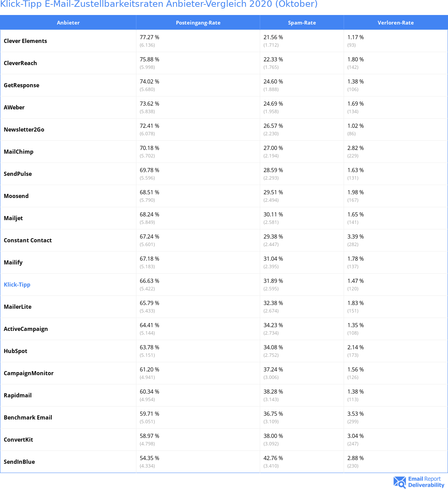Select the SendPulse provider name

18,174
